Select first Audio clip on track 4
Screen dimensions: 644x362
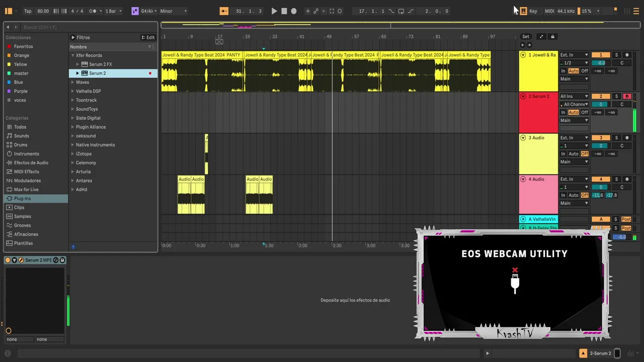tap(184, 195)
